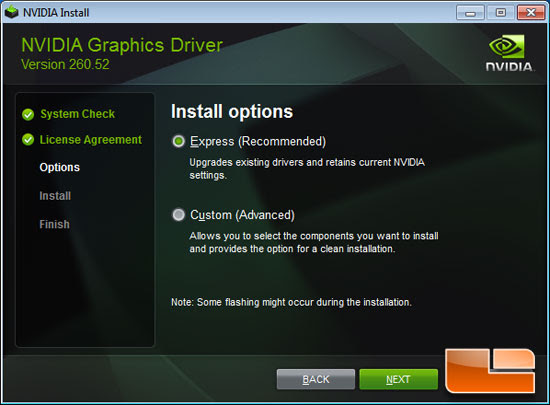The height and width of the screenshot is (405, 550).
Task: Select the Install step in sidebar
Action: click(55, 196)
